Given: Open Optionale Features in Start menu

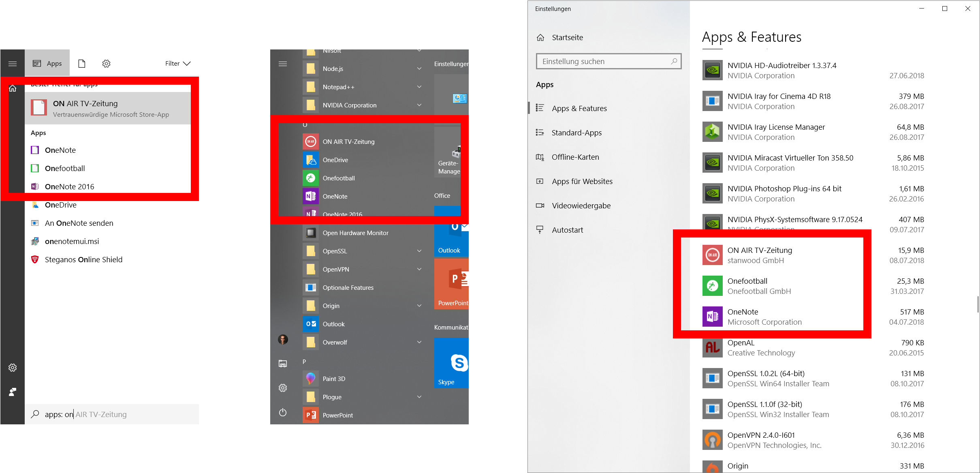Looking at the screenshot, I should 363,287.
